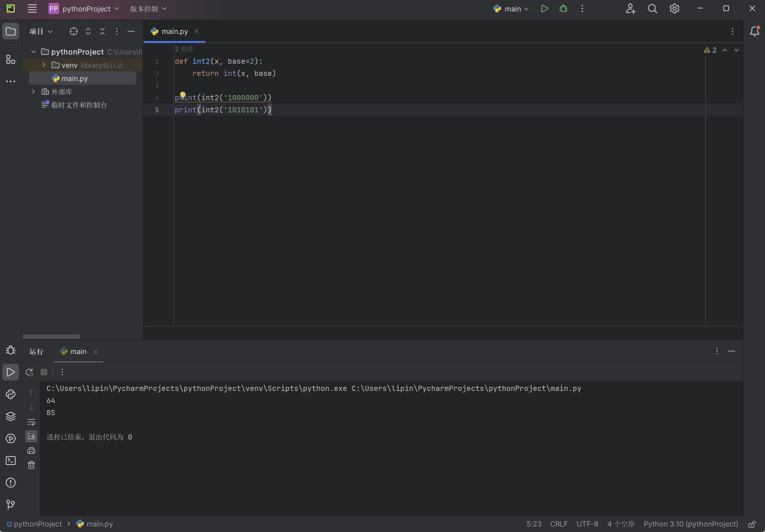The image size is (765, 532).
Task: Open project panel options menu
Action: point(117,31)
